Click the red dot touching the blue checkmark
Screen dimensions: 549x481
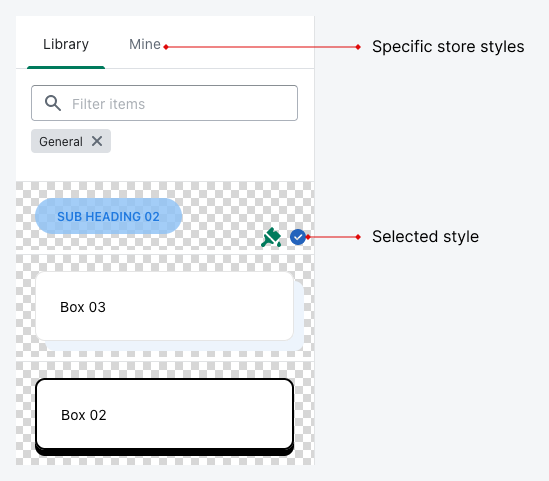point(308,237)
